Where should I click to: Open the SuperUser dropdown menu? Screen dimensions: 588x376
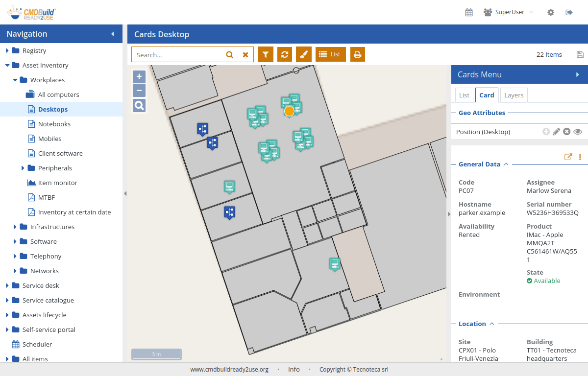(x=508, y=12)
